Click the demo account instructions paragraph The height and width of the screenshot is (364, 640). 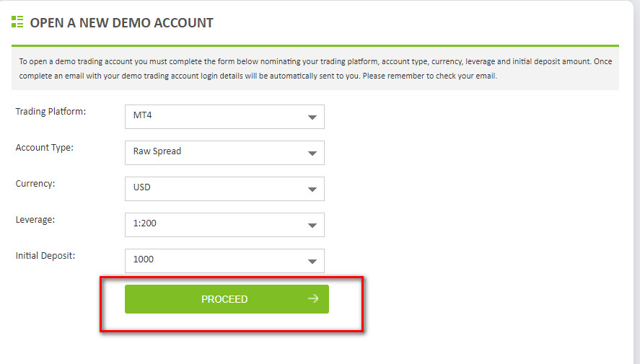315,68
